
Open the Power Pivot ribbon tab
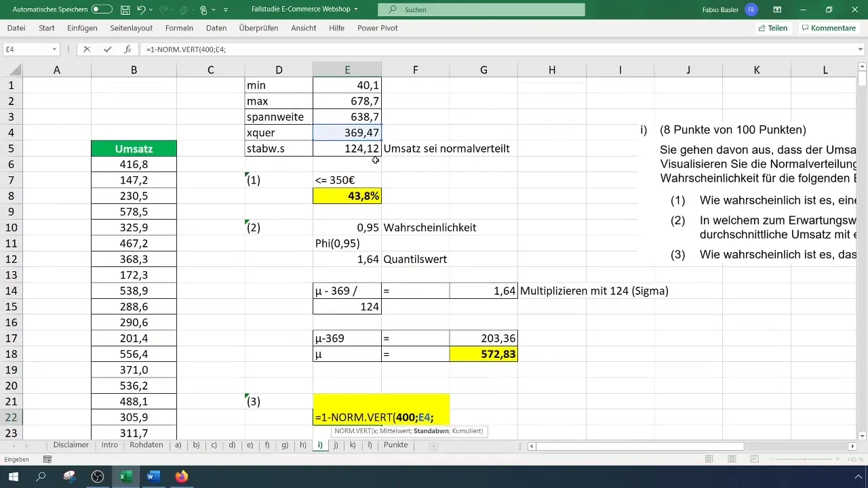pos(377,28)
